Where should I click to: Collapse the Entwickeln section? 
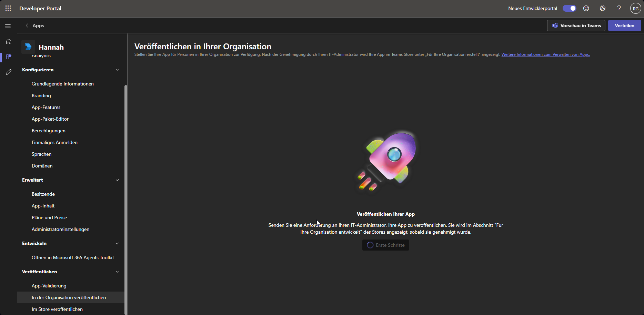[117, 243]
